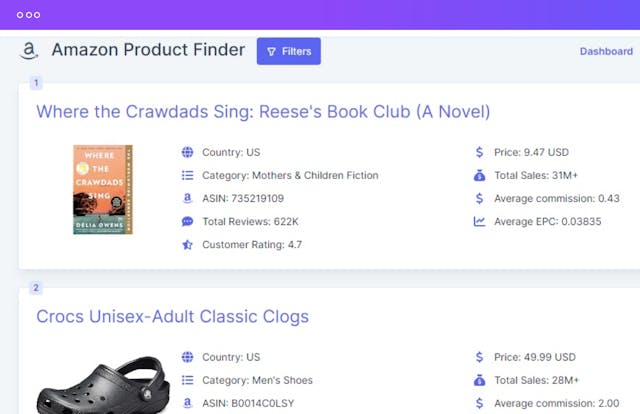Click the rank number 1 badge
This screenshot has width=640, height=414.
pos(36,83)
